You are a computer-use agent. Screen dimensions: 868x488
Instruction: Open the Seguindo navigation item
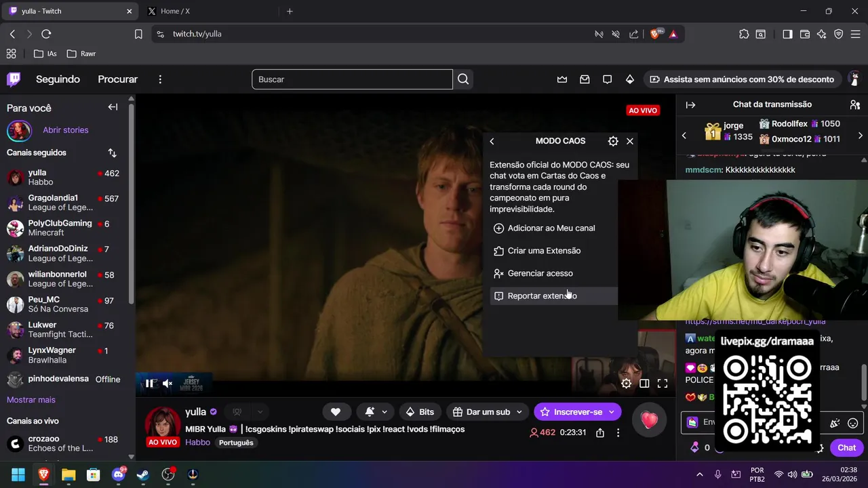(58, 79)
